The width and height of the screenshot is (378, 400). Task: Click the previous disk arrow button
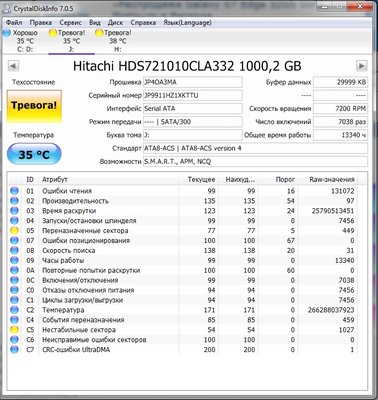[13, 66]
